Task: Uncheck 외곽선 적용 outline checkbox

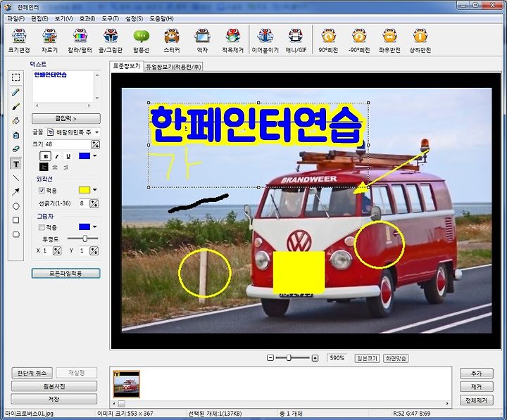Action: (42, 190)
